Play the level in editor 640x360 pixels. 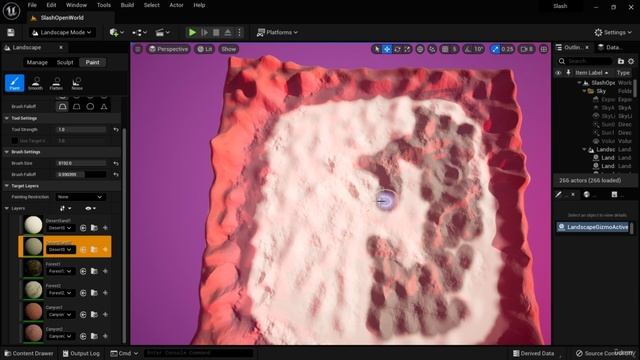tap(192, 32)
